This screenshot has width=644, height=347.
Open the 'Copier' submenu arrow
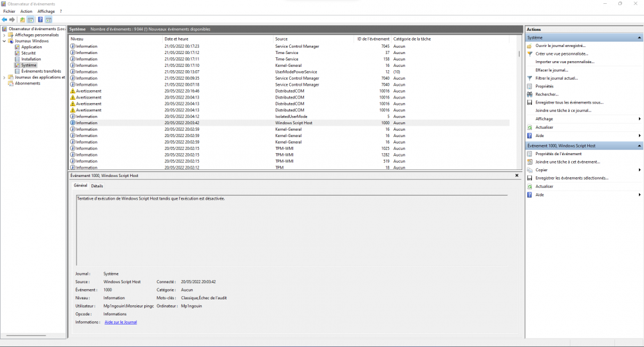[x=639, y=170]
